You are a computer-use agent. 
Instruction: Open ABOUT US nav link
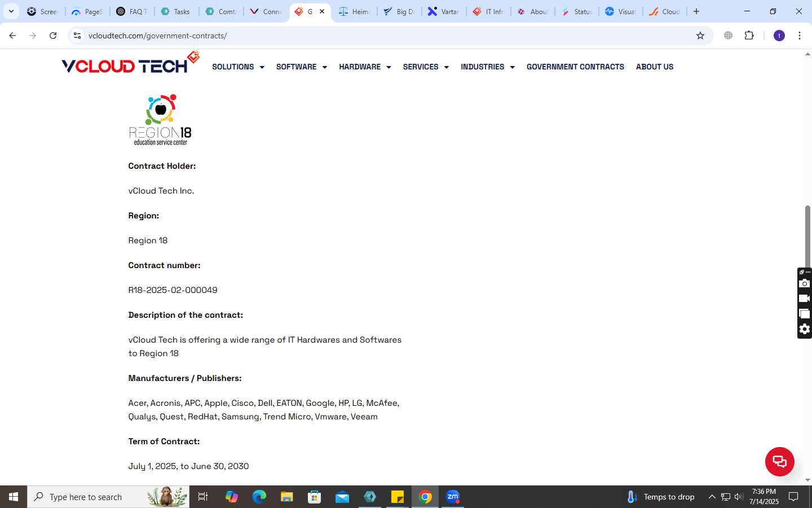(655, 67)
